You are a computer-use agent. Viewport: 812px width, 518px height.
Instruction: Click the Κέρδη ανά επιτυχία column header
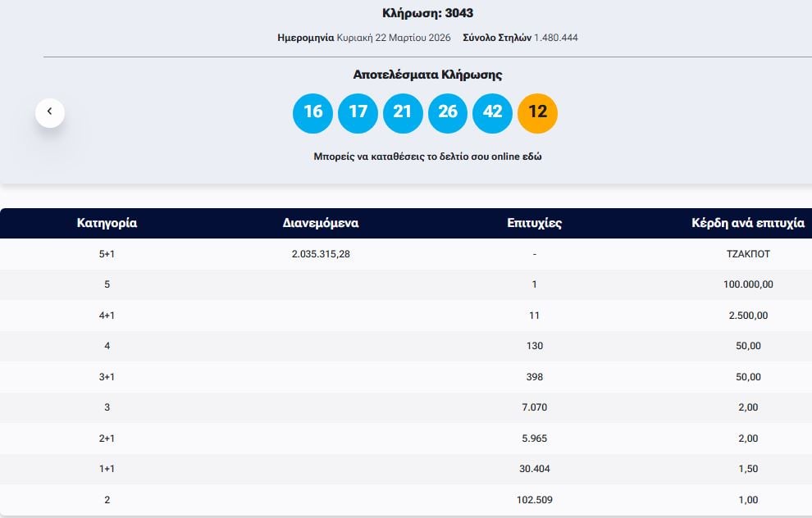748,223
